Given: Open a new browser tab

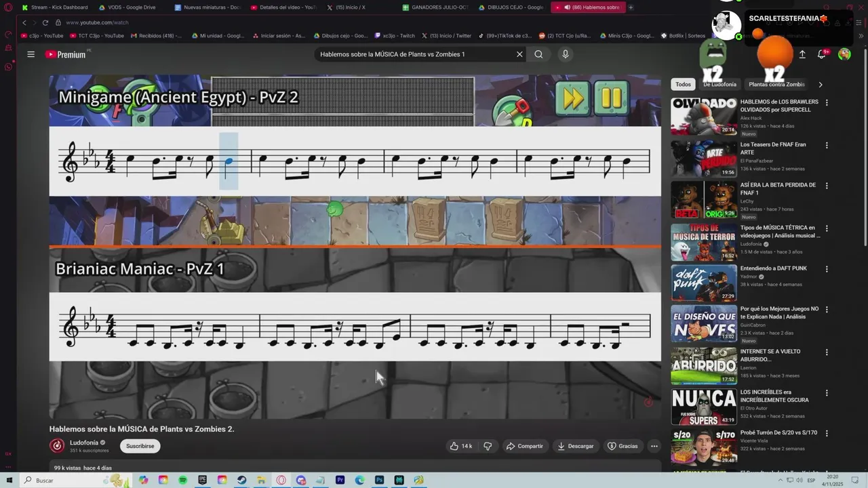Looking at the screenshot, I should pos(631,7).
